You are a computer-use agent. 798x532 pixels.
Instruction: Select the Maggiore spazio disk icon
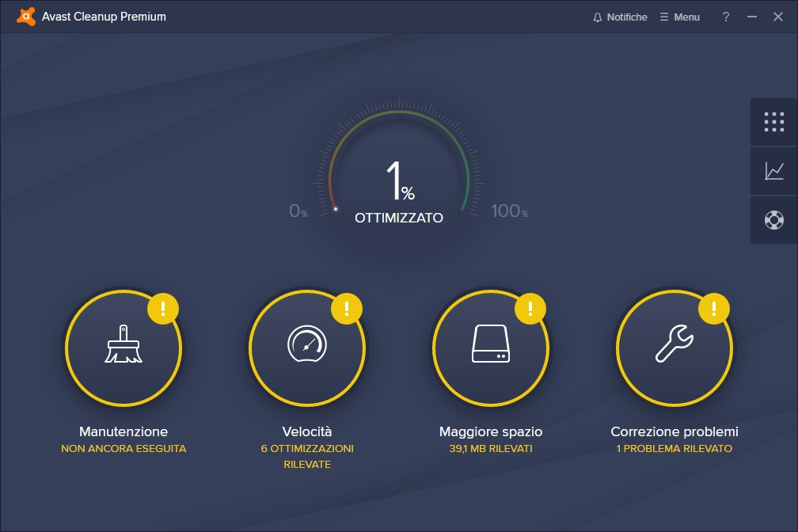pyautogui.click(x=491, y=344)
